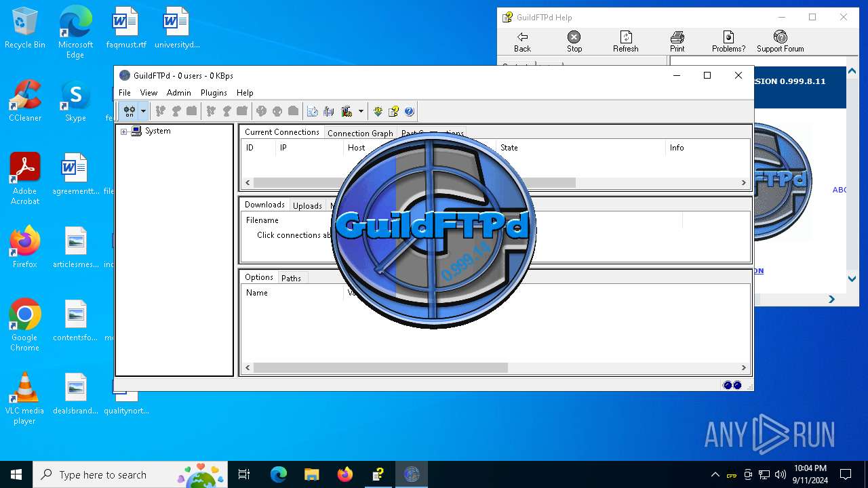This screenshot has height=488, width=868.
Task: Select the faqmust.rtf desktop file
Action: [x=126, y=28]
